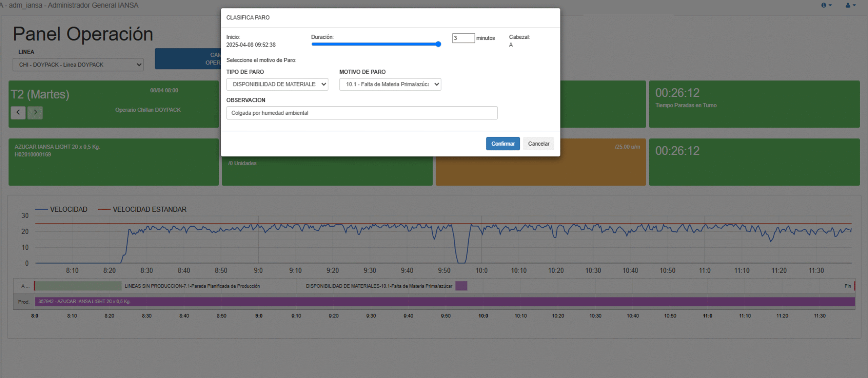Viewport: 868px width, 378px height.
Task: Click red Fin marker on timeline
Action: 854,286
